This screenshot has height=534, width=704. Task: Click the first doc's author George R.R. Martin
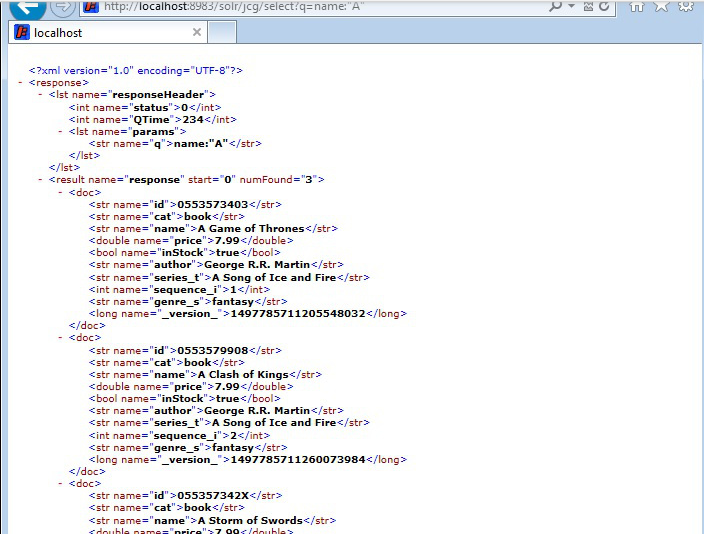click(257, 265)
